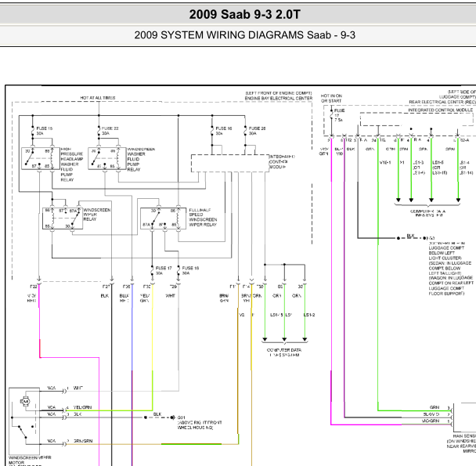The image size is (476, 466).
Task: Click the '2009 Saab 9-3 2.0T' title
Action: (245, 15)
